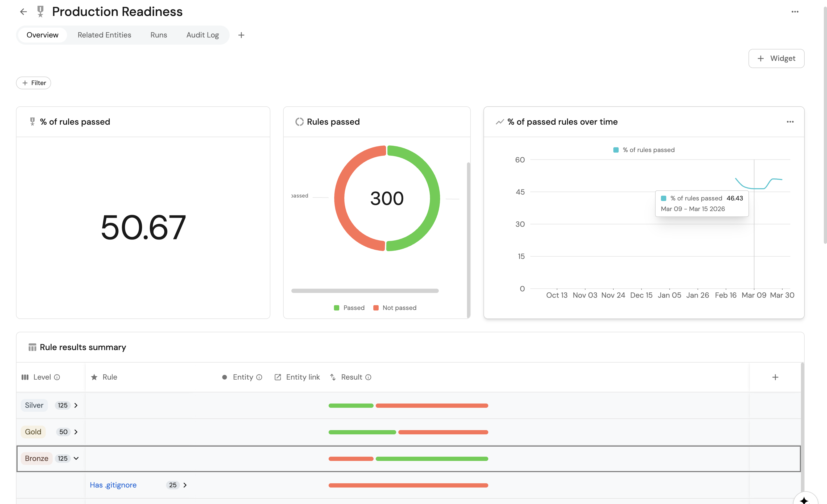Screen dimensions: 827x504
Task: Open the Has .gitignore rule link
Action: click(113, 485)
